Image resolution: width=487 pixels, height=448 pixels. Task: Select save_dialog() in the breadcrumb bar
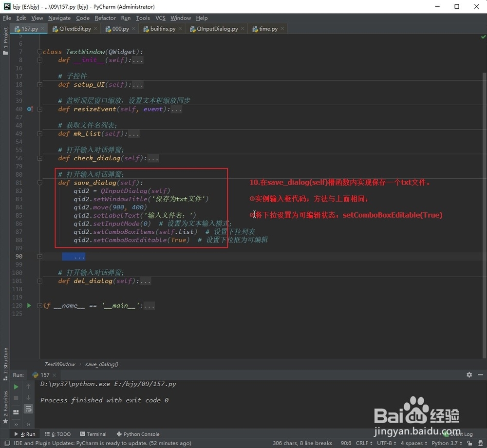102,364
